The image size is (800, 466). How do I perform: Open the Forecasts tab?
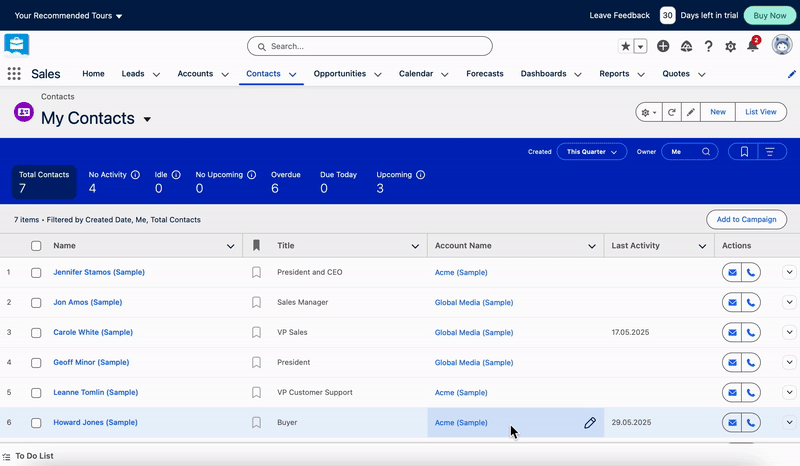pyautogui.click(x=485, y=74)
